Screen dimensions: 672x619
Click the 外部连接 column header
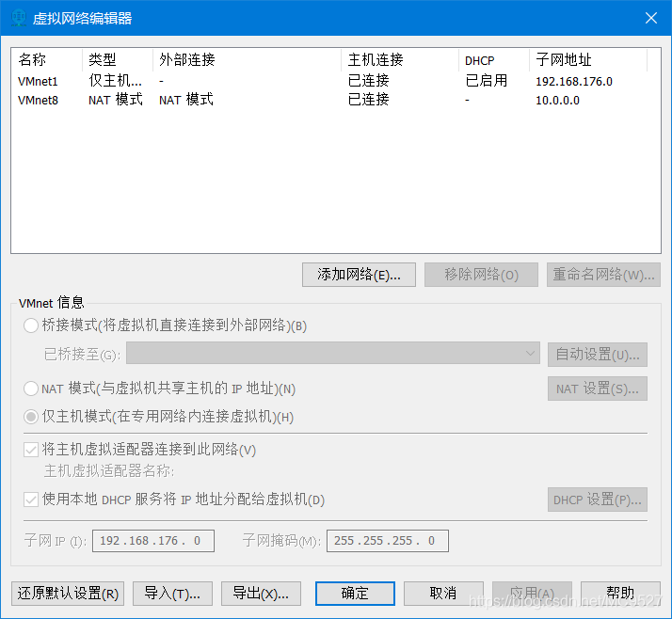point(247,60)
